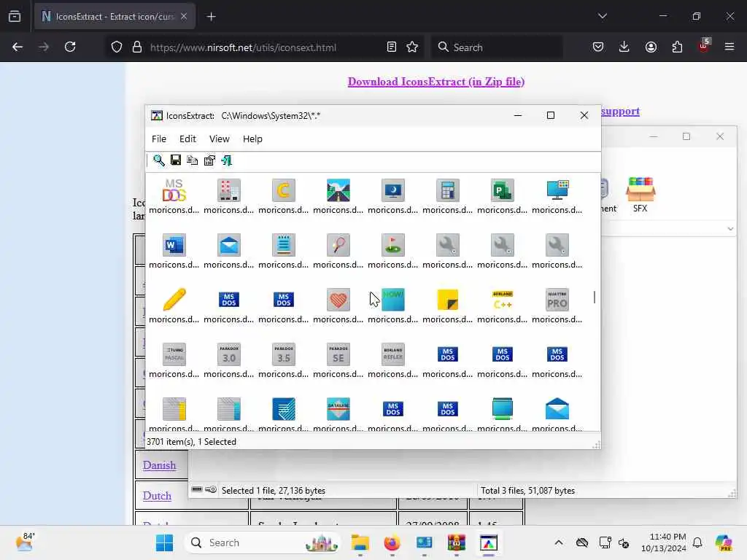Screen dimensions: 747x560
Task: Click the Exit door toolbar icon
Action: pos(227,160)
